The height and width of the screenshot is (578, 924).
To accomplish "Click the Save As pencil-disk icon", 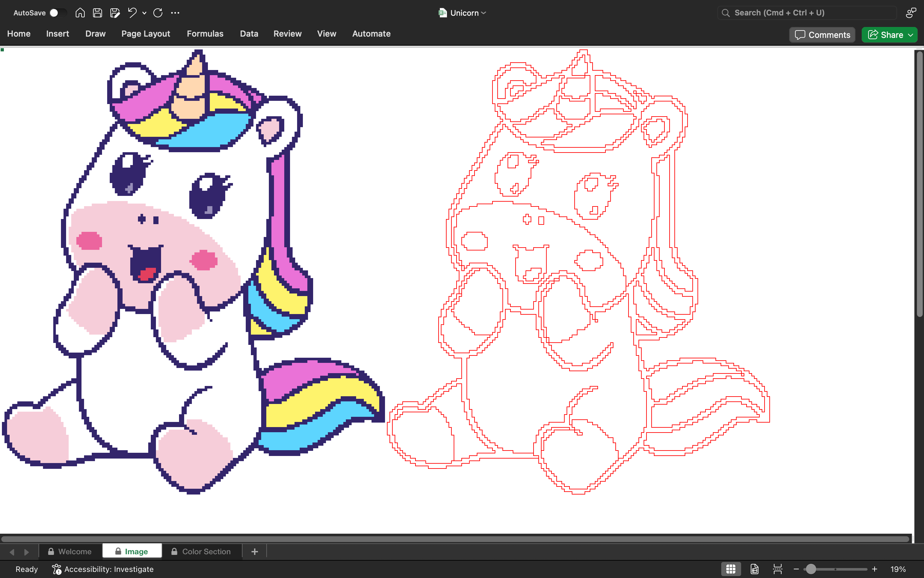I will pos(115,13).
